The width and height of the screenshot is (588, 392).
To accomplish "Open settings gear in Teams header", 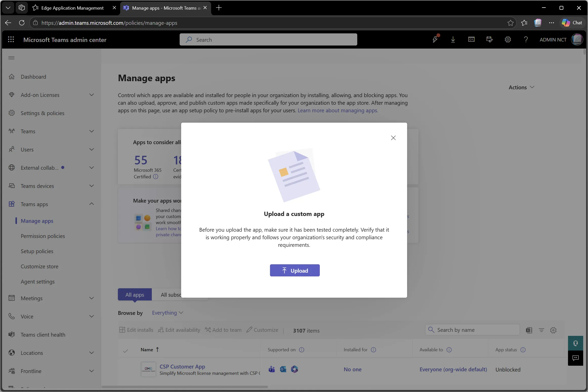I will pos(508,39).
